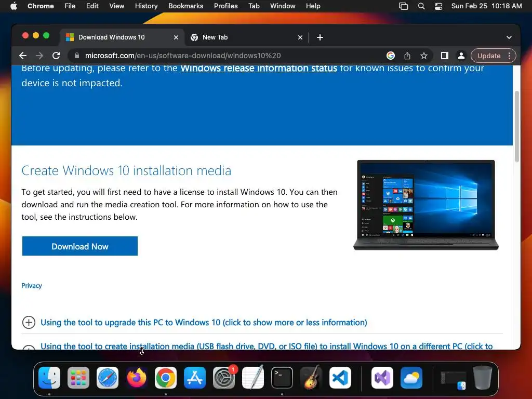Viewport: 532px width, 399px height.
Task: Click the Windows 10 laptop image
Action: [426, 205]
